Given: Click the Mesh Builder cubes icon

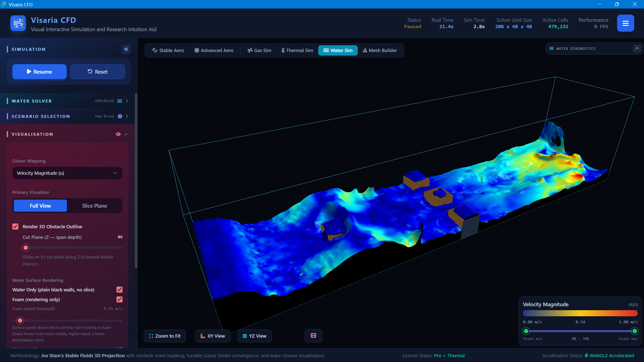Looking at the screenshot, I should [365, 50].
